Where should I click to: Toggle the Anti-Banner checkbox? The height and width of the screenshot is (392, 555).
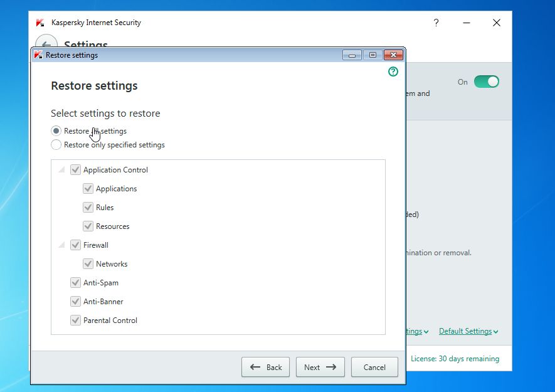coord(75,301)
